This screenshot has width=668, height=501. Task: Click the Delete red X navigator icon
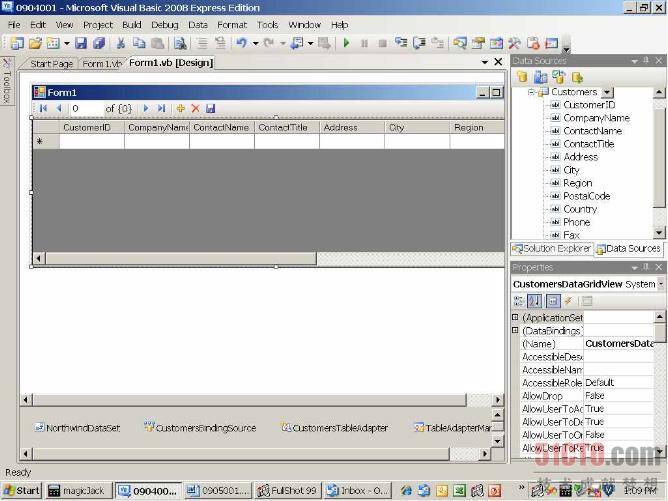click(196, 108)
